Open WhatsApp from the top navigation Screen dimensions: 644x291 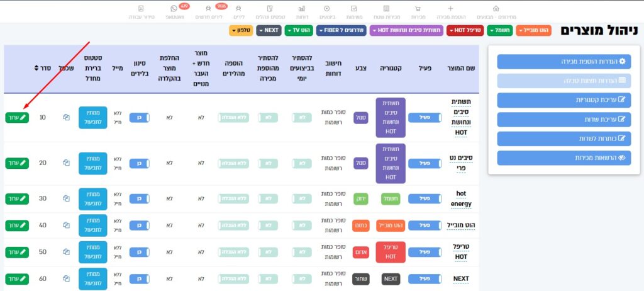pyautogui.click(x=174, y=9)
